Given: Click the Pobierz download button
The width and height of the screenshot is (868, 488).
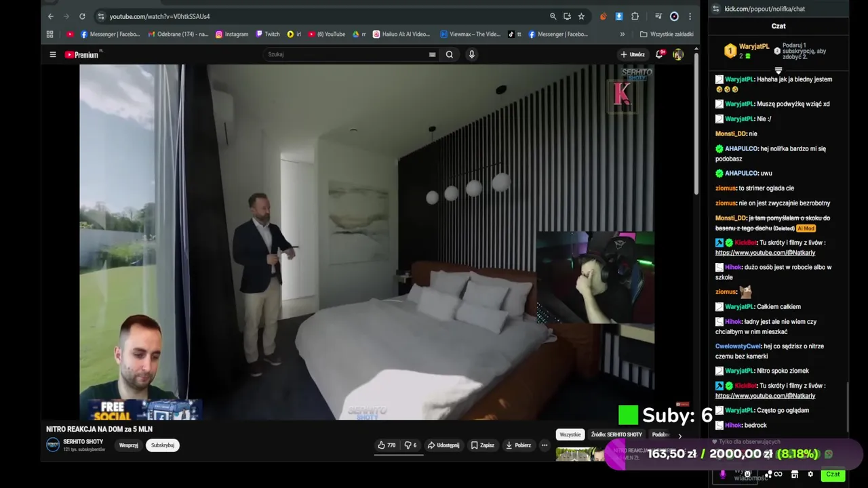Looking at the screenshot, I should 519,445.
